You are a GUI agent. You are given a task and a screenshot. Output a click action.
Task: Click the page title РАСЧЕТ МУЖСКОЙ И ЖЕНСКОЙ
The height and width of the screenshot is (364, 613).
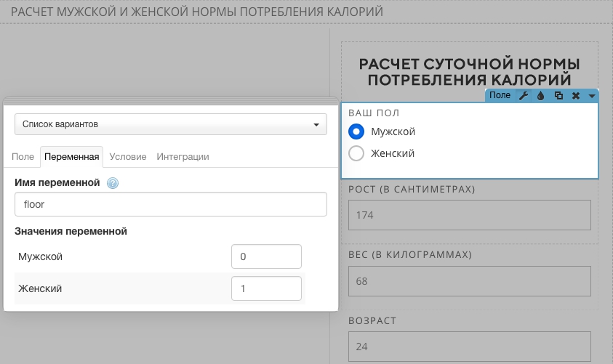pyautogui.click(x=196, y=12)
